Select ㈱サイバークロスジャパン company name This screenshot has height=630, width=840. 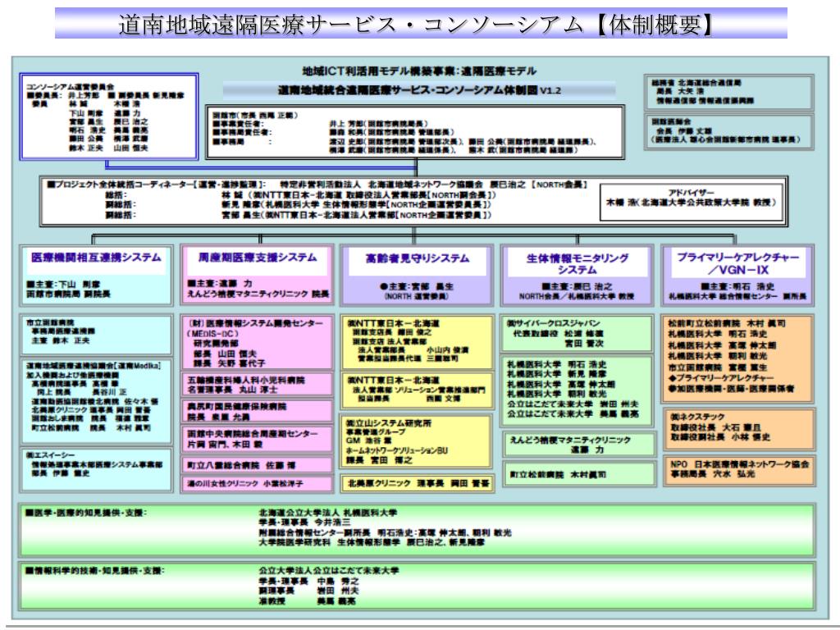pos(554,323)
